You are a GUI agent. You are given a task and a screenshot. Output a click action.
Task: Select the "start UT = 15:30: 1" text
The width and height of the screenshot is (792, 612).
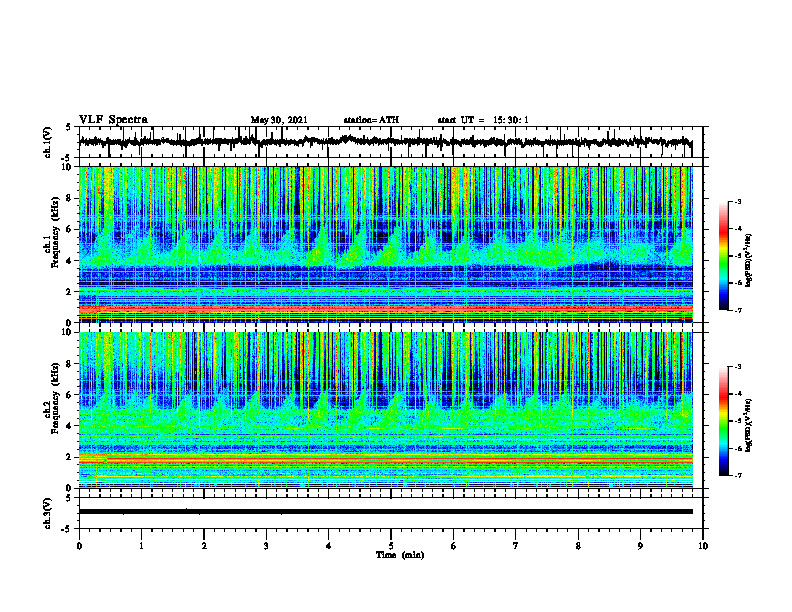[483, 120]
